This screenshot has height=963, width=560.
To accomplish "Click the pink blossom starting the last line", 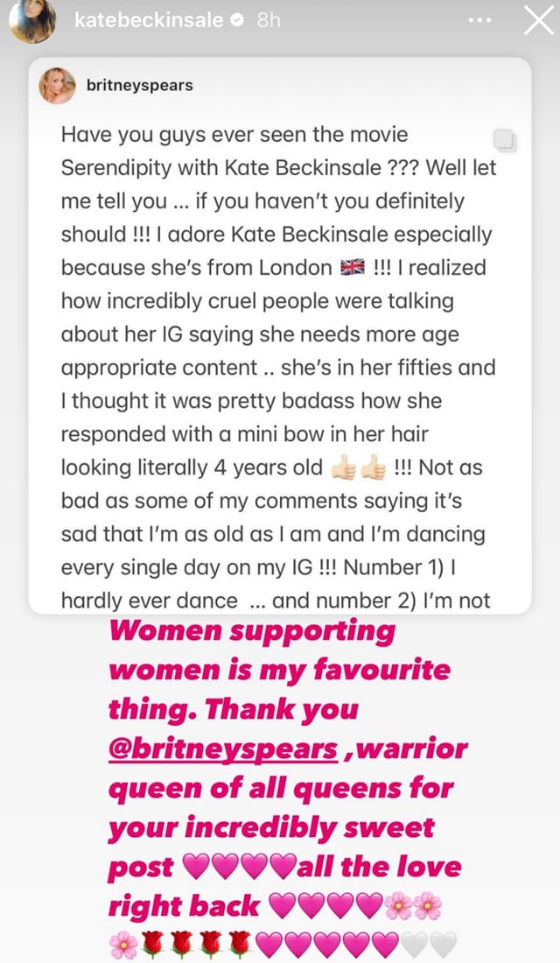I will tap(123, 945).
